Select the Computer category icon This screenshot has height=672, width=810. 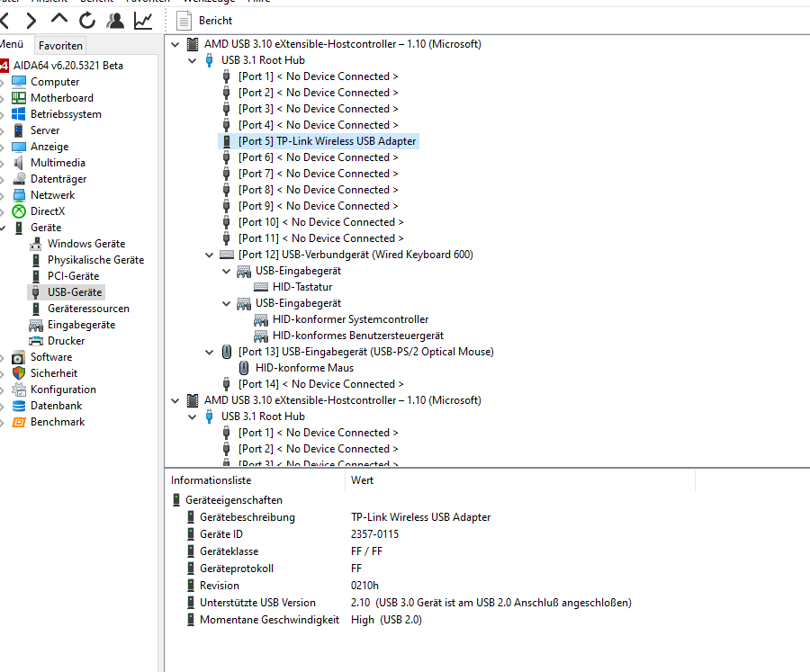pos(19,82)
